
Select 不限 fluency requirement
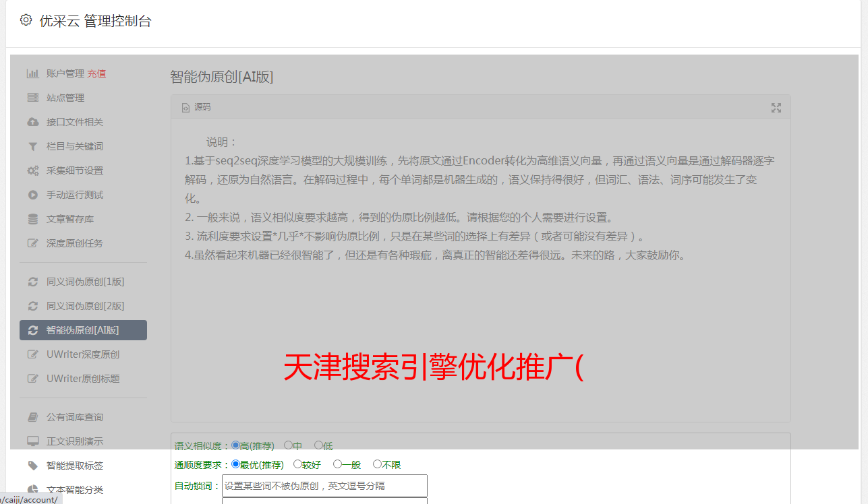pyautogui.click(x=377, y=464)
